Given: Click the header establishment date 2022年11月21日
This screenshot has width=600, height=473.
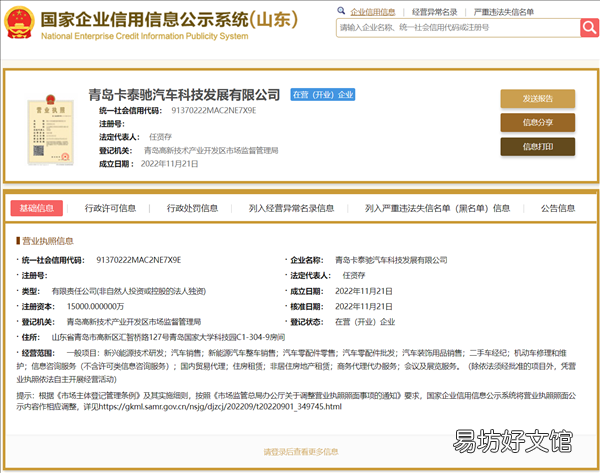Looking at the screenshot, I should pos(170,164).
